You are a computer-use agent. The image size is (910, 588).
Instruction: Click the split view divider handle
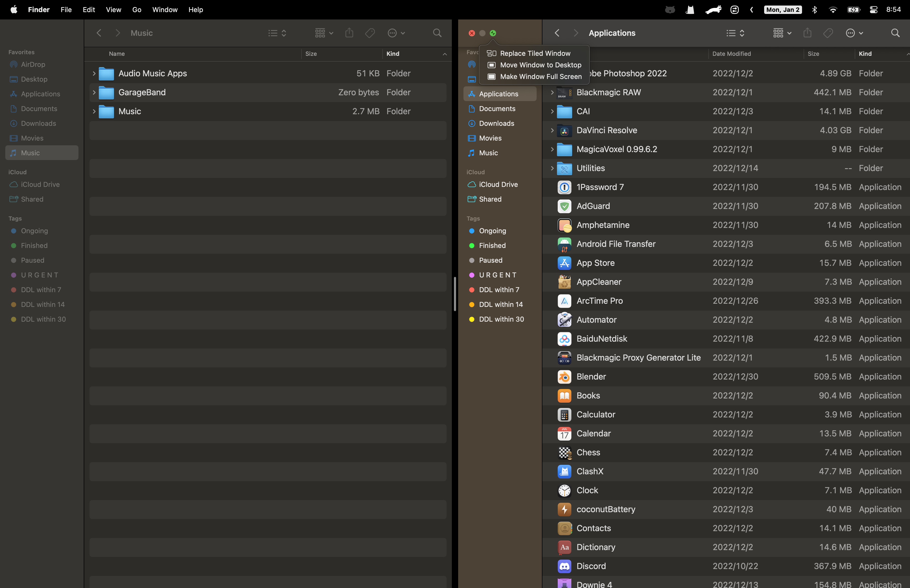click(x=455, y=294)
